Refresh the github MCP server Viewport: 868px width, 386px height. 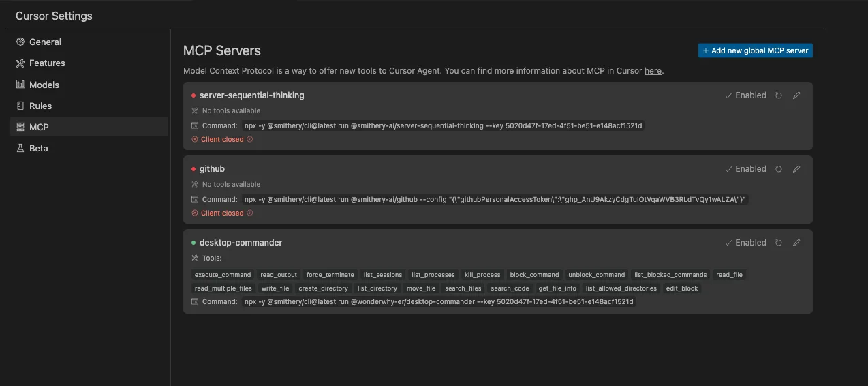(779, 169)
